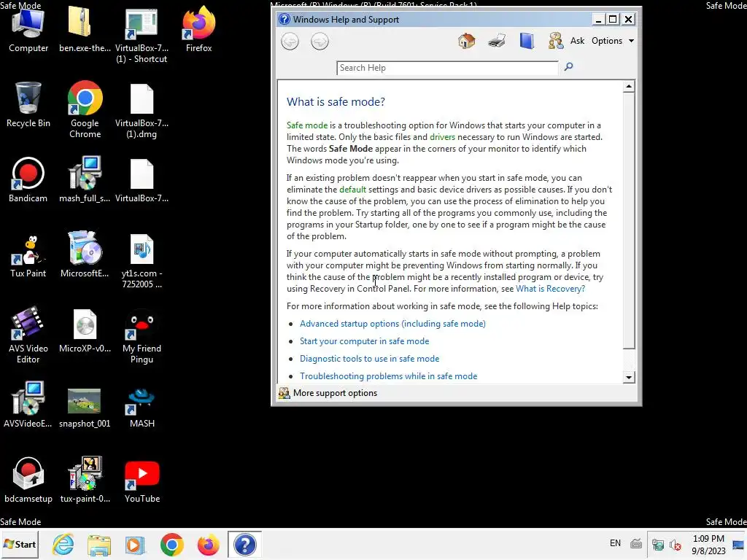Viewport: 747px width, 560px height.
Task: Click the green 'default' glossary term
Action: coord(352,190)
